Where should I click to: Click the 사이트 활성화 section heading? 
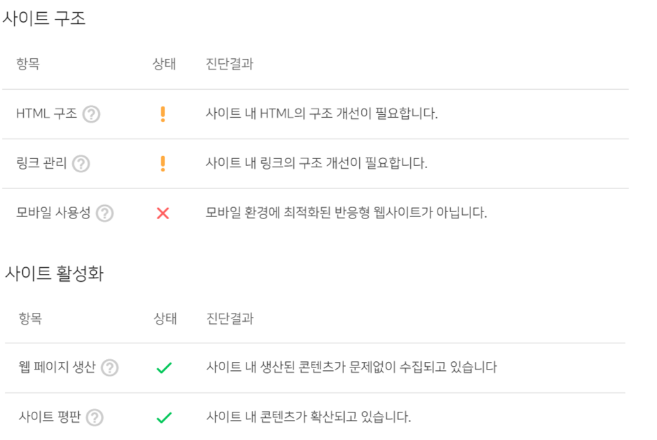pos(54,274)
